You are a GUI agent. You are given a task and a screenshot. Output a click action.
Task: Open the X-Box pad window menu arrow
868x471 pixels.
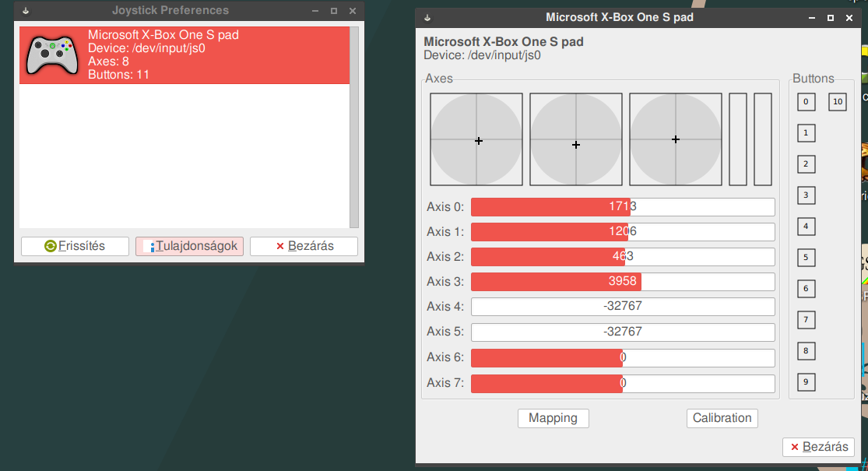coord(427,18)
